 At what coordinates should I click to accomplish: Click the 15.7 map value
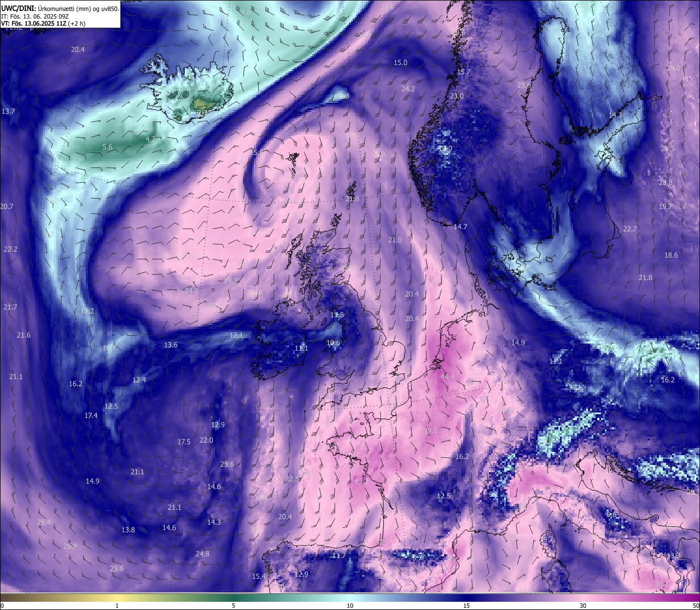pos(464,72)
